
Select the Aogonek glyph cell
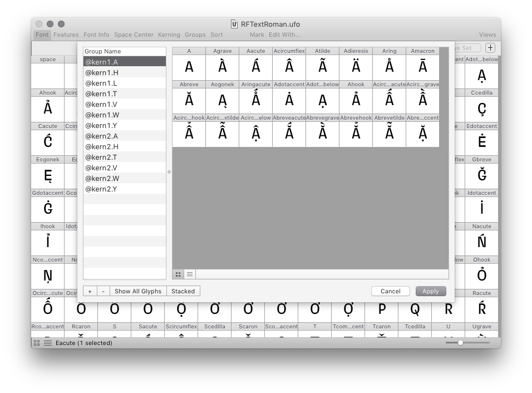[x=222, y=97]
